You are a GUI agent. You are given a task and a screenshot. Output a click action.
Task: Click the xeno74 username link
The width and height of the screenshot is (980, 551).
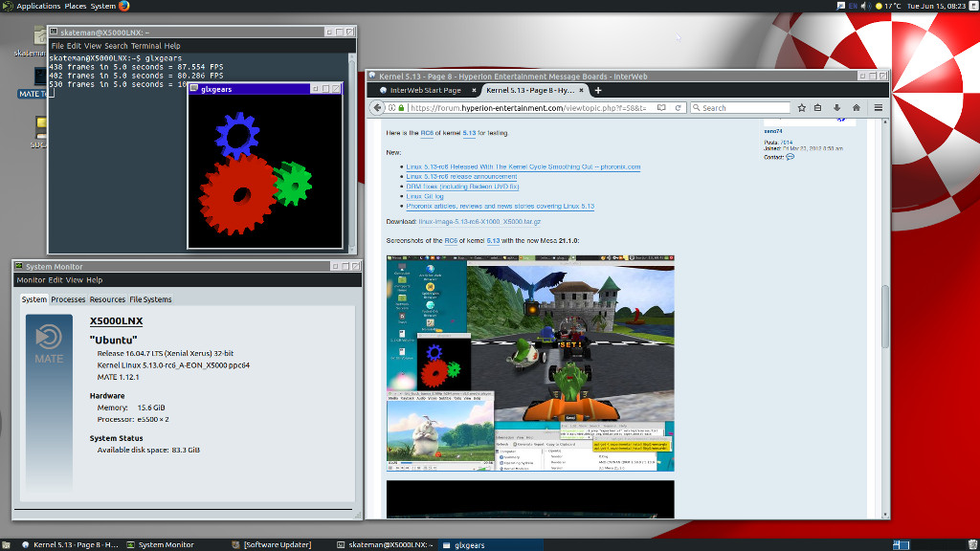pos(773,131)
